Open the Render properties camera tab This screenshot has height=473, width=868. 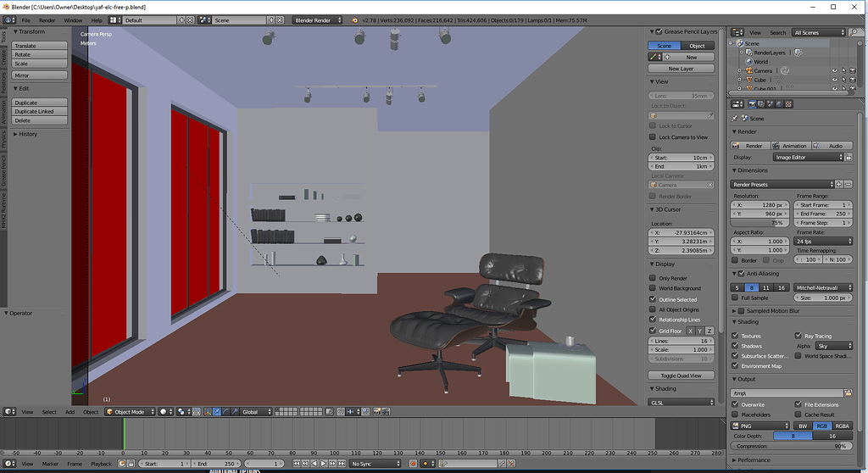(753, 104)
